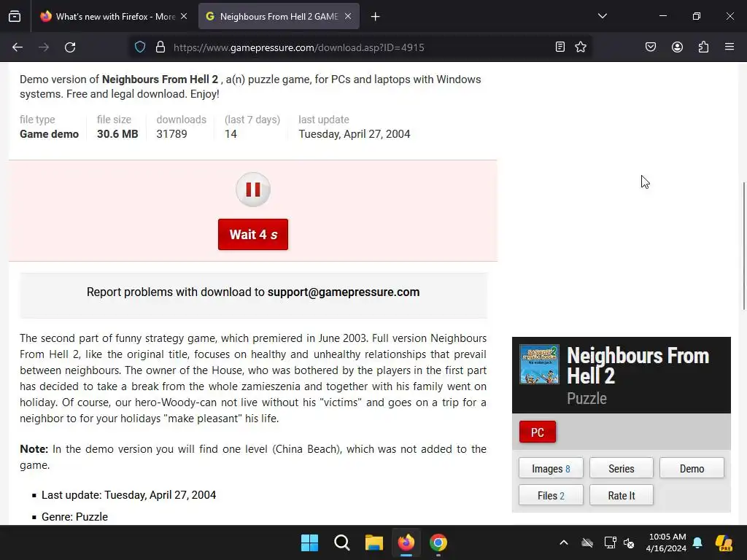Viewport: 747px width, 560px height.
Task: Open the Files 2 button
Action: (x=551, y=495)
